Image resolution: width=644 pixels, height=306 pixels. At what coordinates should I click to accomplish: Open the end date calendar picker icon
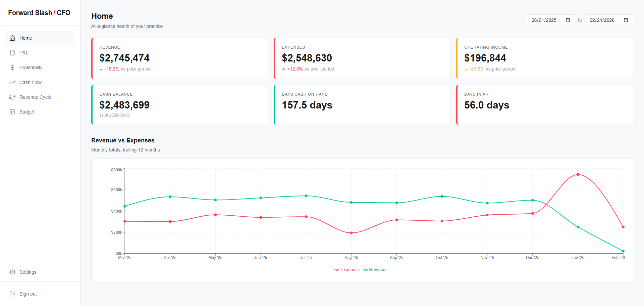626,20
